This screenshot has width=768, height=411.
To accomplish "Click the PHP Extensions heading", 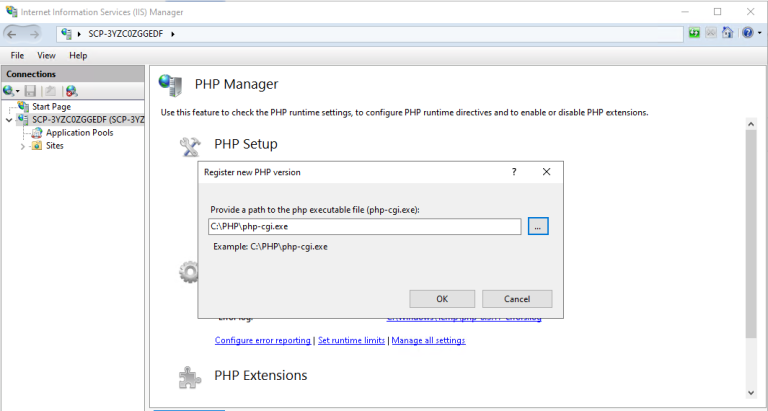I will tap(261, 375).
